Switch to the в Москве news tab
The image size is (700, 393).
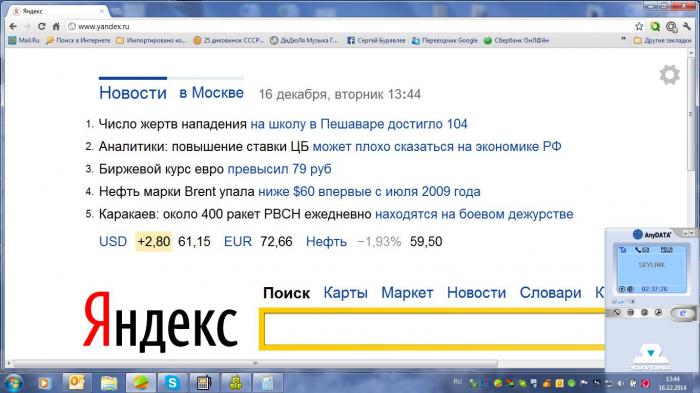[212, 93]
